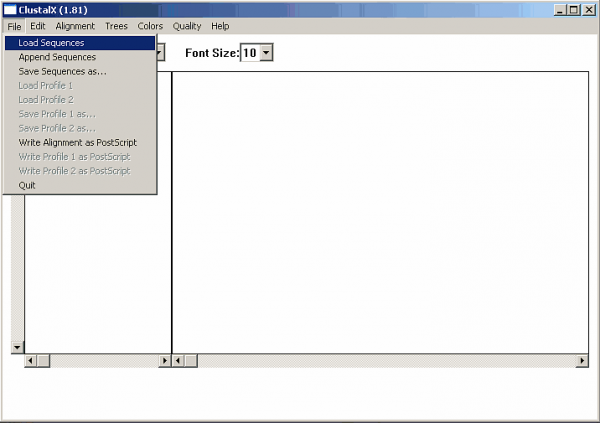Click the ClustalX title bar app icon
The width and height of the screenshot is (600, 423).
(x=9, y=10)
